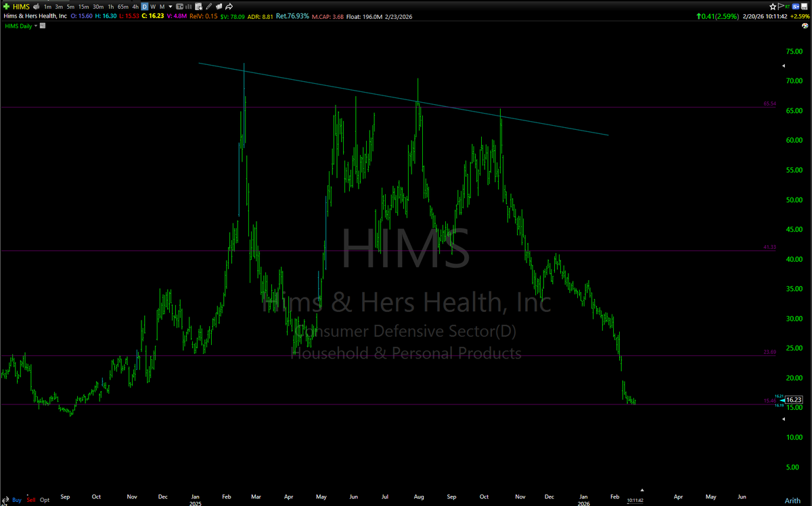Select the monthly M timeframe
Screen dimensions: 812x506
[x=162, y=7]
